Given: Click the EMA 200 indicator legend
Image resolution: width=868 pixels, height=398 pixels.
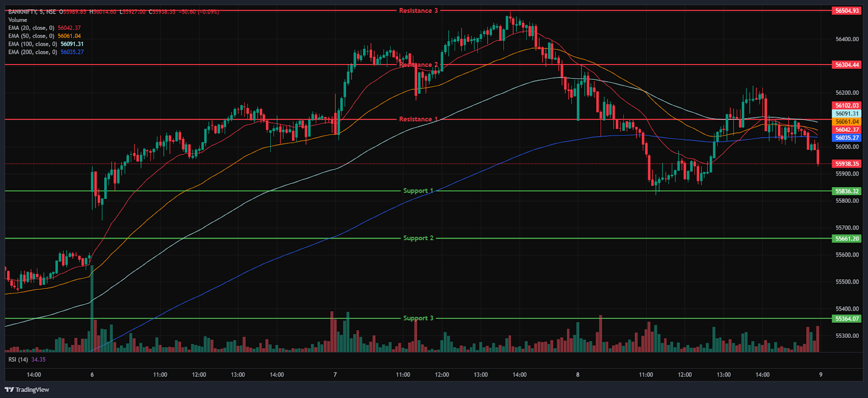Looking at the screenshot, I should pos(33,53).
